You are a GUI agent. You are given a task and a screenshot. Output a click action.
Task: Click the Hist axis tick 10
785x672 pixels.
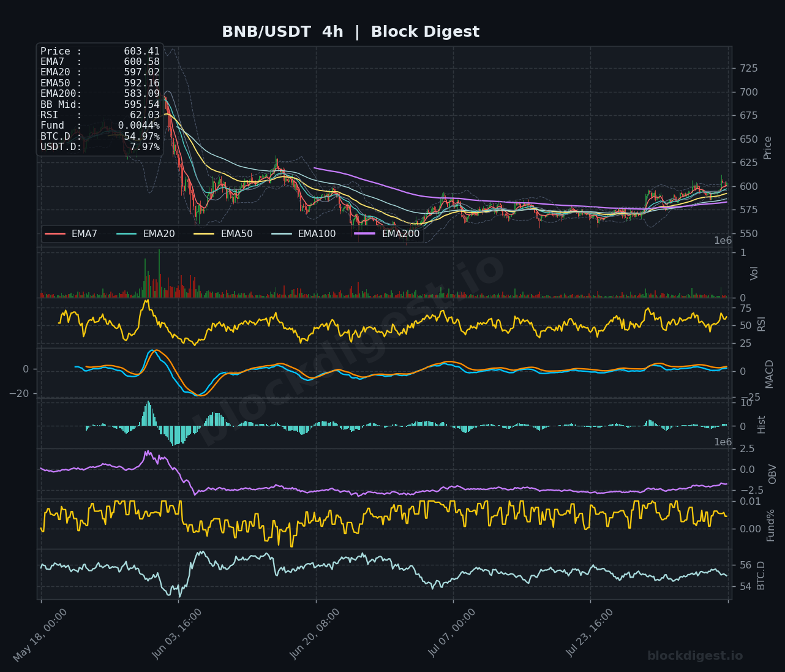[x=745, y=403]
